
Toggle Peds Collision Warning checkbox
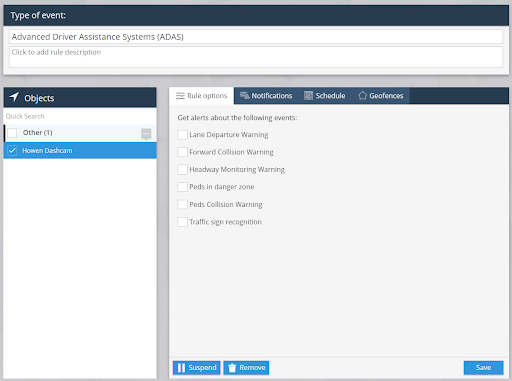(x=182, y=204)
